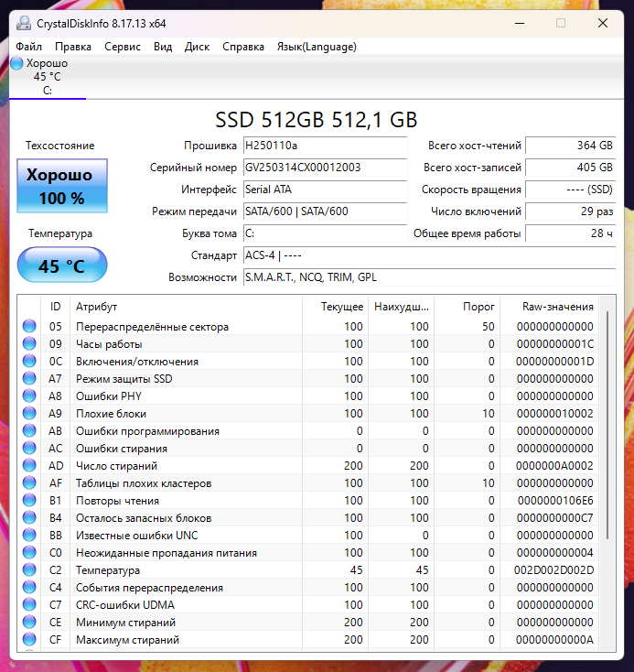Image resolution: width=634 pixels, height=672 pixels.
Task: Open the Диск menu
Action: tap(197, 47)
